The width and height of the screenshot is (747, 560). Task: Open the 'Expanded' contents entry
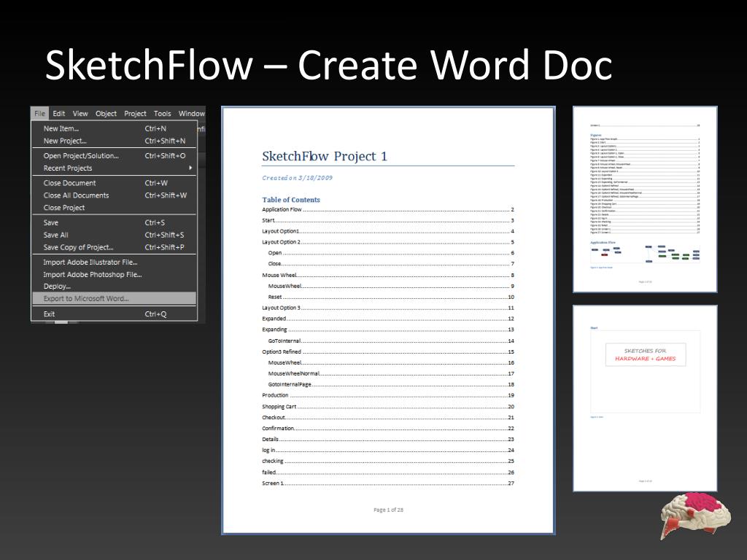pos(388,319)
